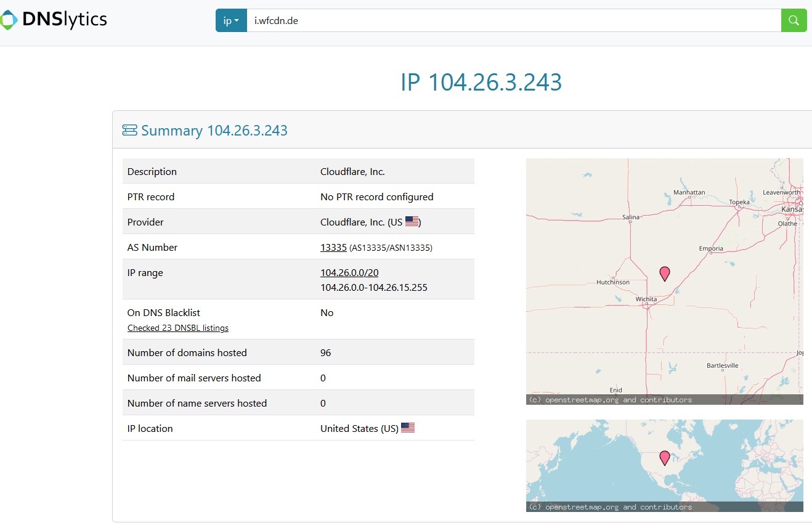Click the On DNS Blacklist label
Viewport: 812px width, 528px height.
pyautogui.click(x=164, y=312)
